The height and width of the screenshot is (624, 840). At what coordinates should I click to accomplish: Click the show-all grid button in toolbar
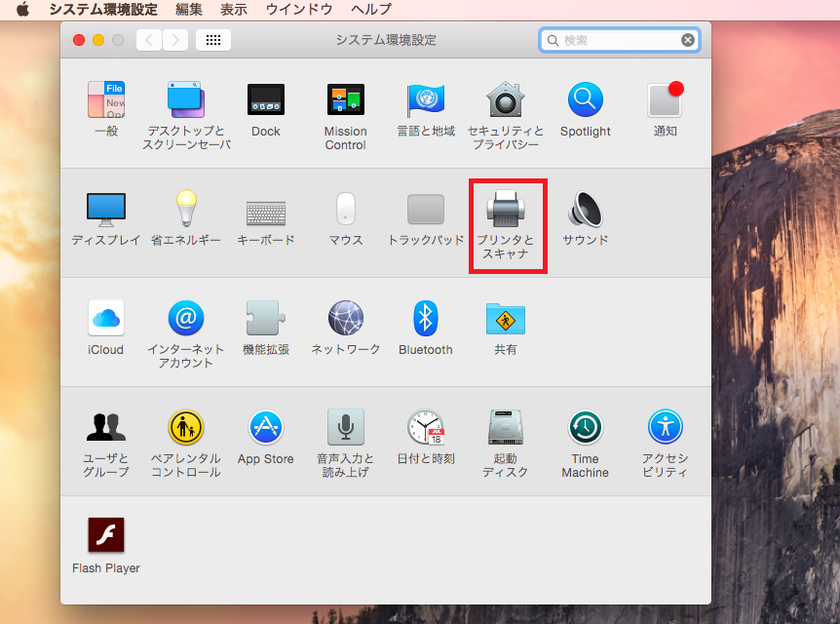[213, 40]
